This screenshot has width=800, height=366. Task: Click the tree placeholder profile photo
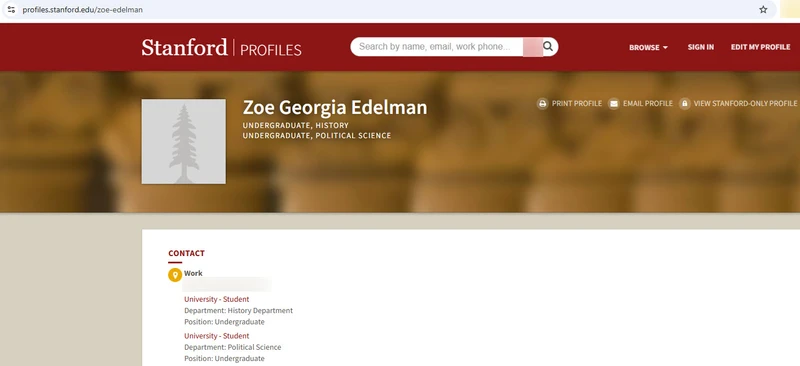pos(184,141)
